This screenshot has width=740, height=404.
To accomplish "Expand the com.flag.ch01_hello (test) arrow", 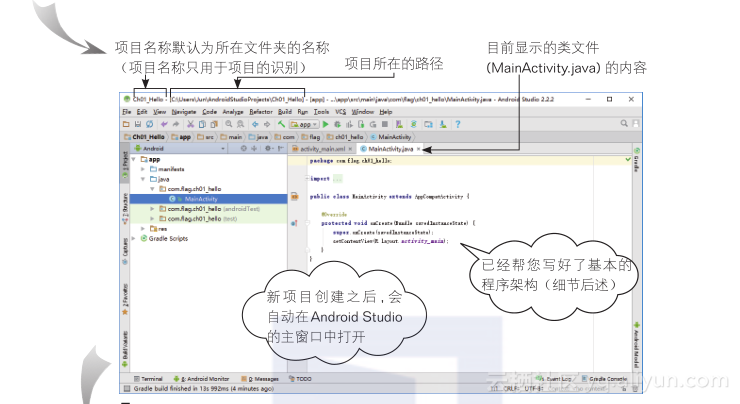I will 152,219.
